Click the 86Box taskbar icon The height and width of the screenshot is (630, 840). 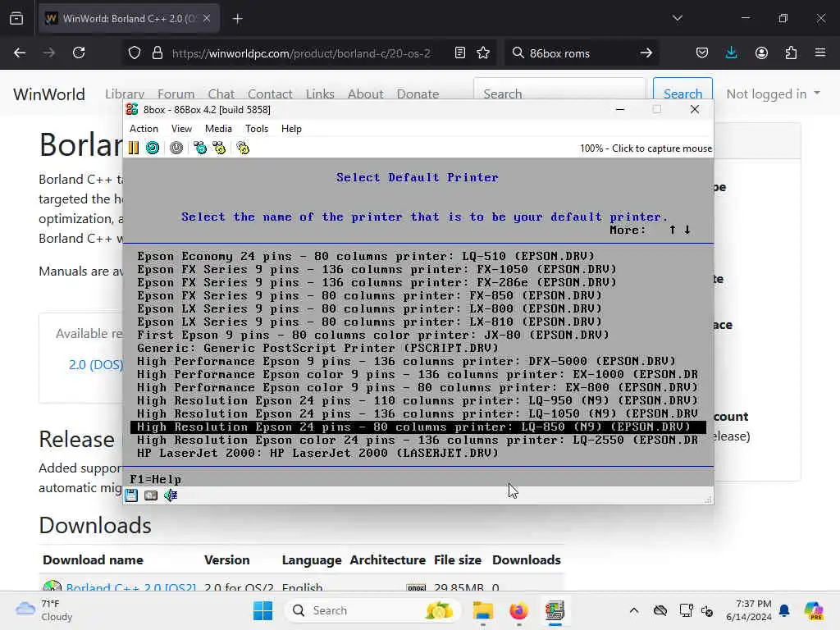pyautogui.click(x=555, y=610)
